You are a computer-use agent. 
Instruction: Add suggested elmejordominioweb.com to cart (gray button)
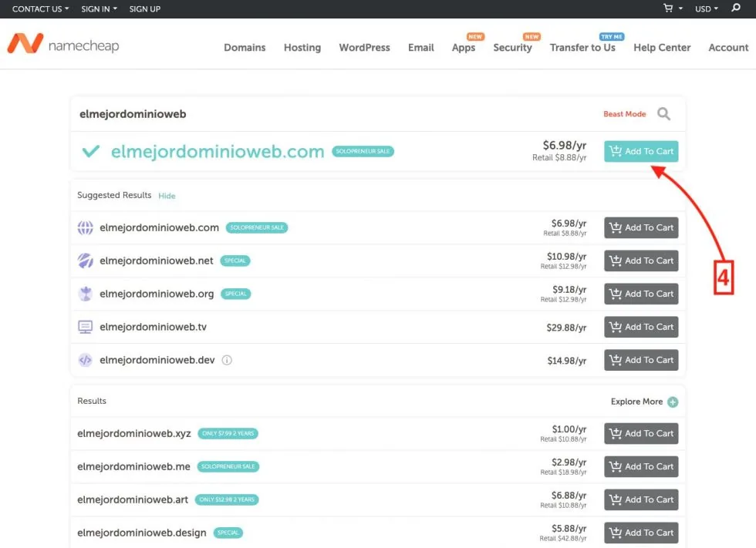[641, 227]
